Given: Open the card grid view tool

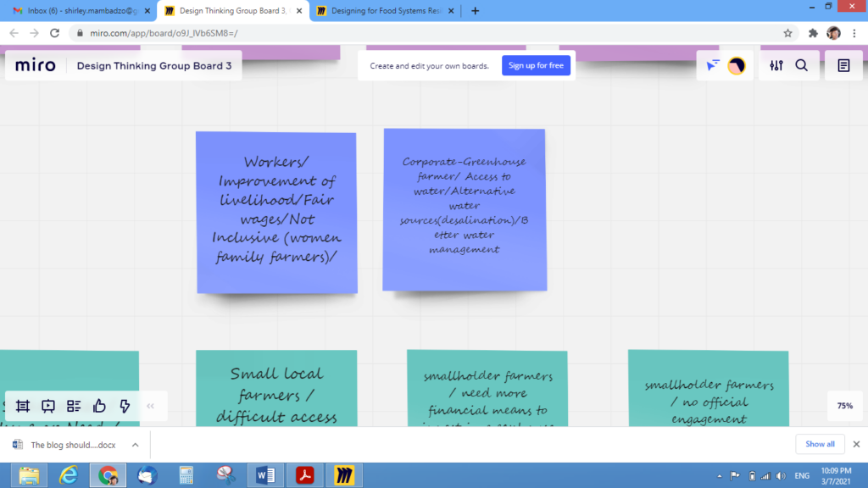Looking at the screenshot, I should pos(74,406).
